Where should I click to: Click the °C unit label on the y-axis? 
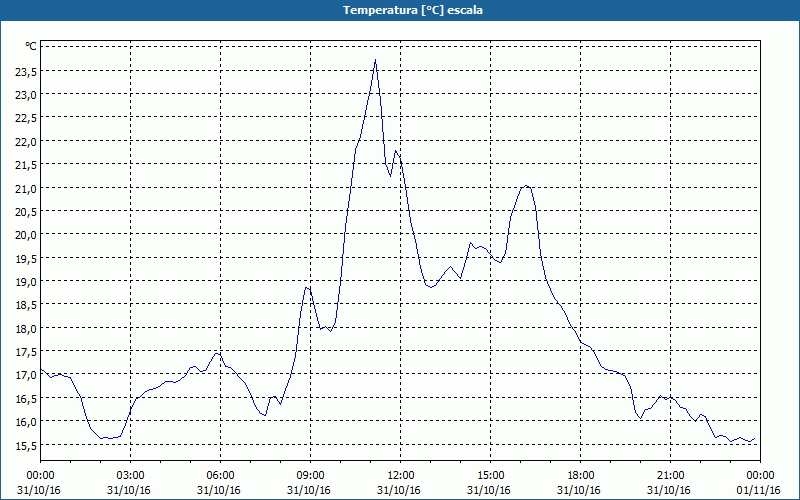(x=31, y=46)
